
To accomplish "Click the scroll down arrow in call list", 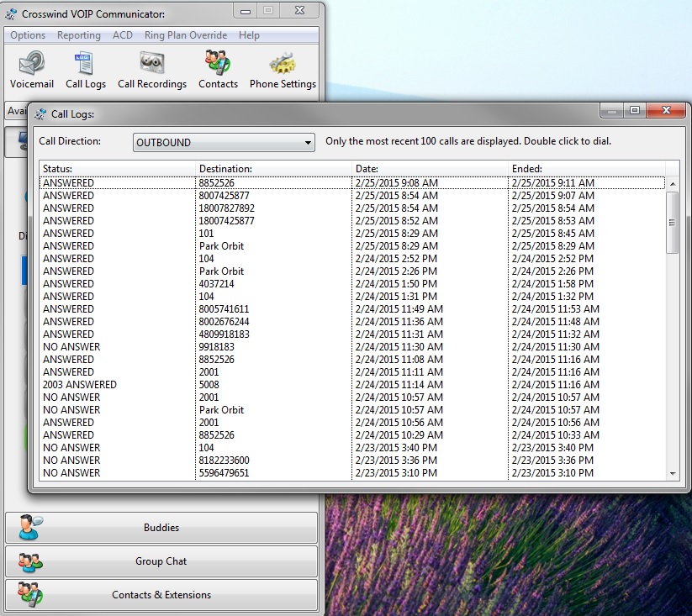I will point(672,474).
